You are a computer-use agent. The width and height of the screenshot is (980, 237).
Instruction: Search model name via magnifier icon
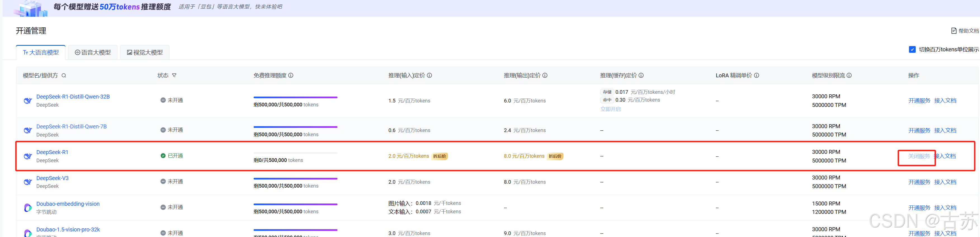pos(64,75)
